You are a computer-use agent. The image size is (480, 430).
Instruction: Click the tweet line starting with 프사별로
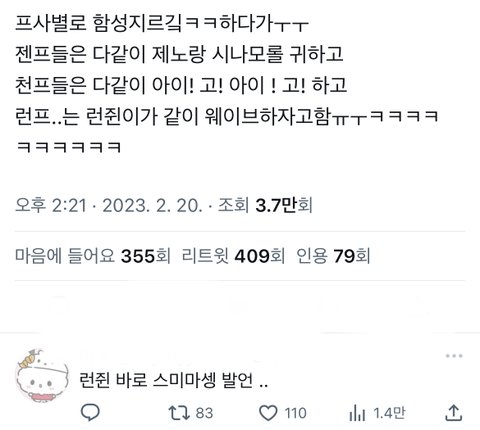[162, 24]
